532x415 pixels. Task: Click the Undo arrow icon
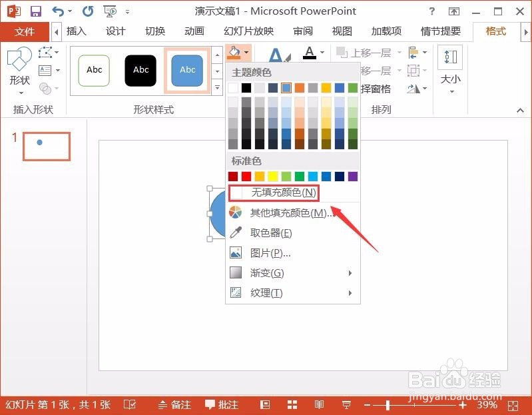tap(59, 11)
